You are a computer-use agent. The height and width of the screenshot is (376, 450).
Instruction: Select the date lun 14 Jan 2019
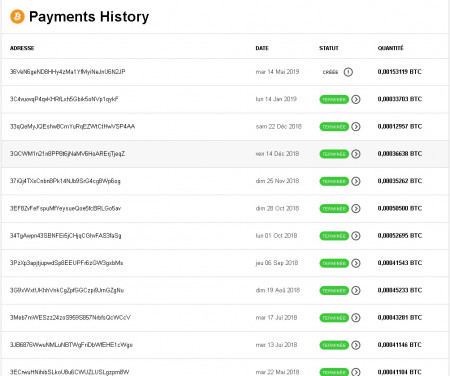(x=276, y=99)
